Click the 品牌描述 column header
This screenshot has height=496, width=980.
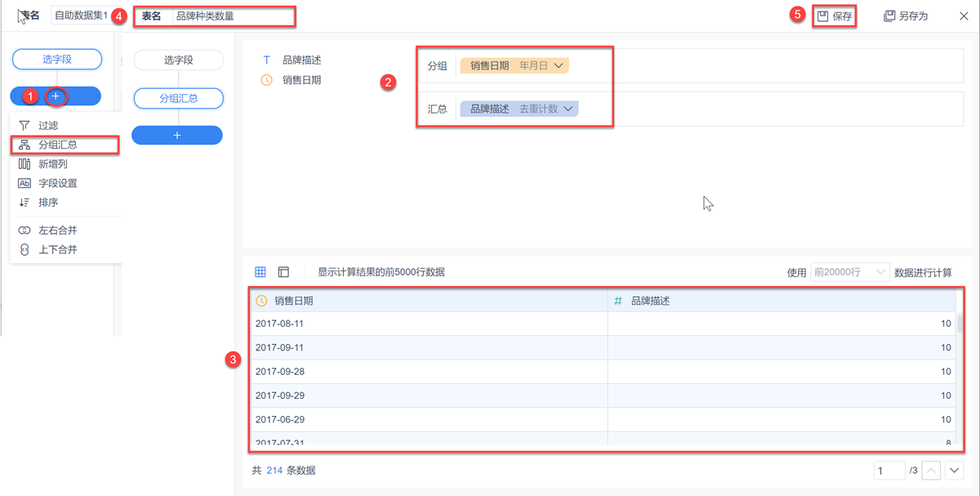pos(782,301)
